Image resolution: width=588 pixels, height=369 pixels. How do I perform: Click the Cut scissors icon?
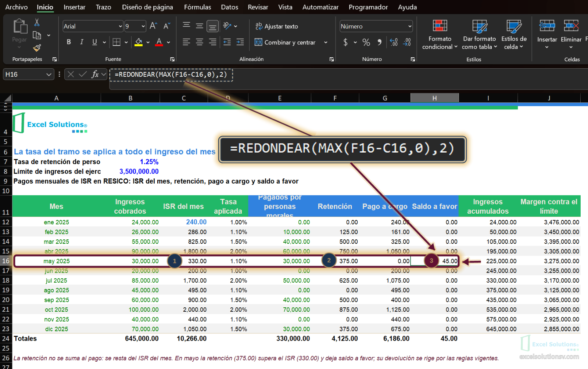point(37,22)
